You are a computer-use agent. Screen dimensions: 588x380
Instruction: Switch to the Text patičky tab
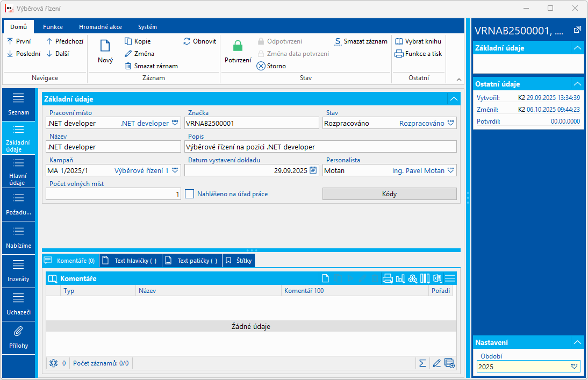[x=192, y=261]
